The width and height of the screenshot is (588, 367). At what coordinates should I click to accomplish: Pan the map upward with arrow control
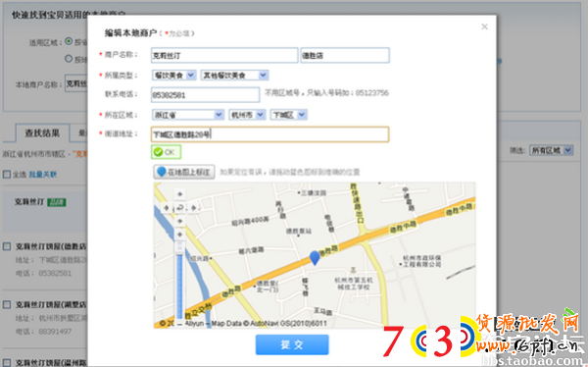tap(180, 194)
